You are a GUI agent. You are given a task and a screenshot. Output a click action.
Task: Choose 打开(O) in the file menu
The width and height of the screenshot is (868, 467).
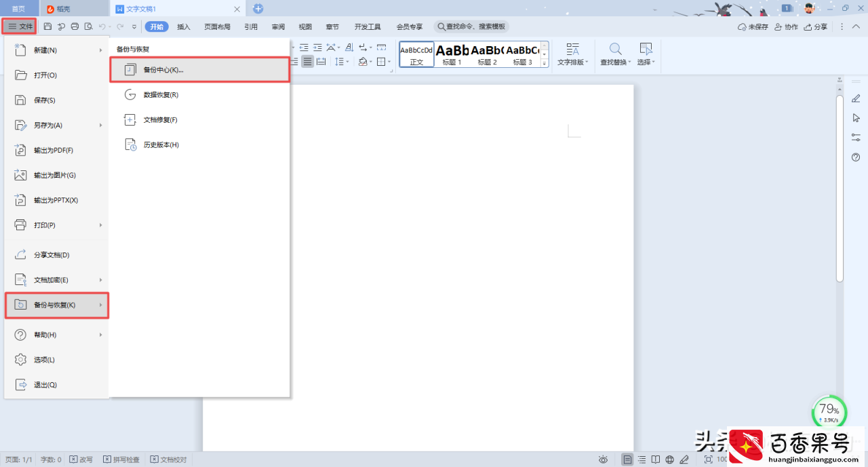pyautogui.click(x=56, y=75)
